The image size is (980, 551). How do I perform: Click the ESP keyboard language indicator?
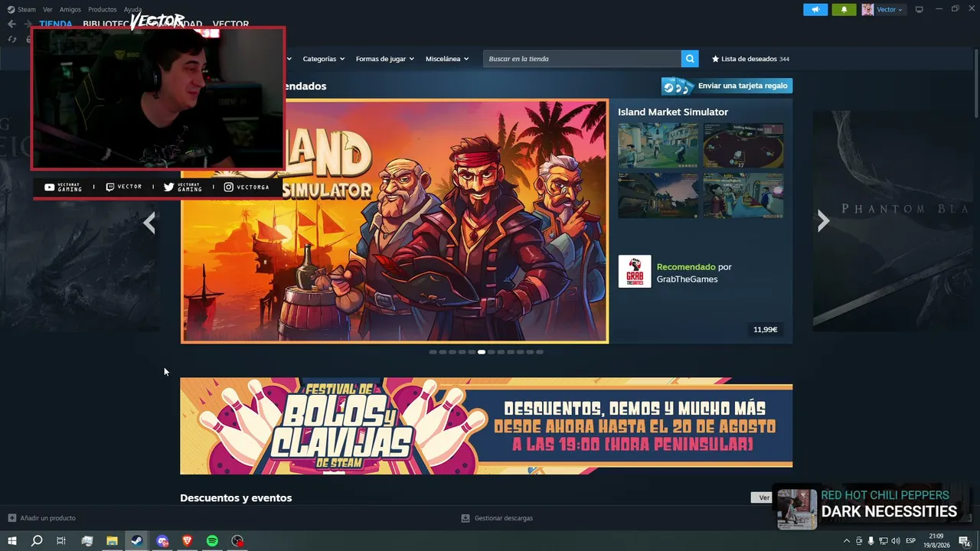[911, 541]
